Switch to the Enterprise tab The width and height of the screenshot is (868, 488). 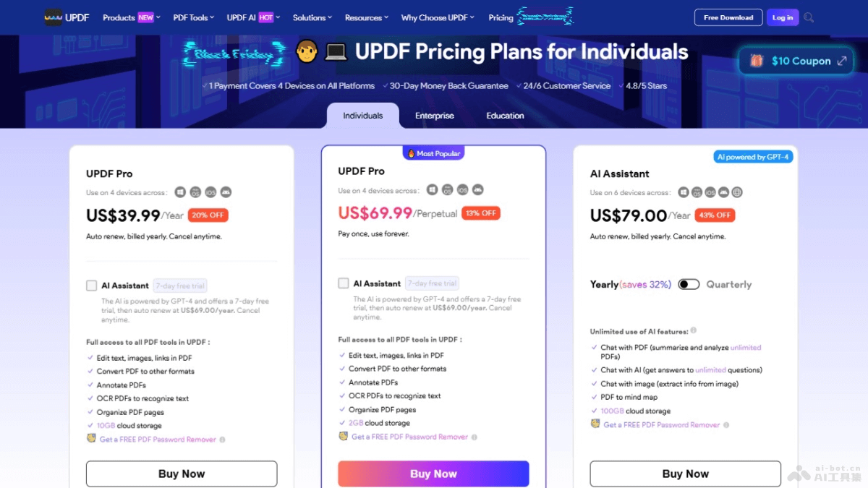pos(435,116)
